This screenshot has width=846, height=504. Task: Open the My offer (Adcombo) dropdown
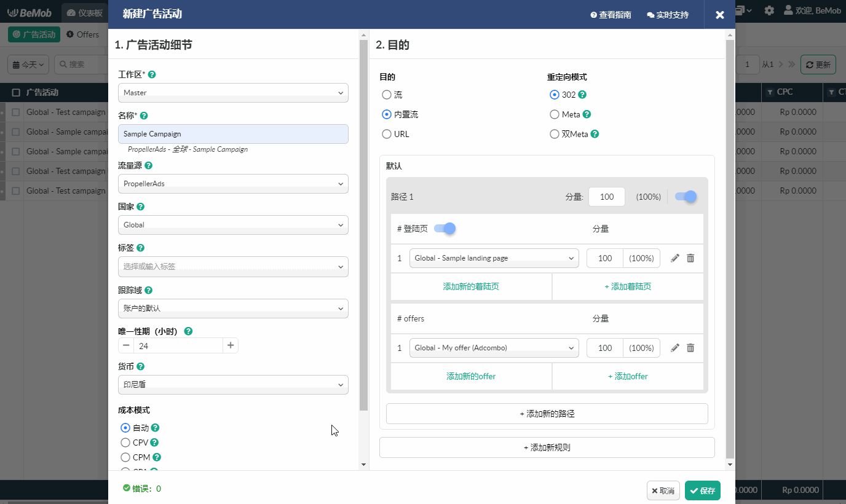494,348
